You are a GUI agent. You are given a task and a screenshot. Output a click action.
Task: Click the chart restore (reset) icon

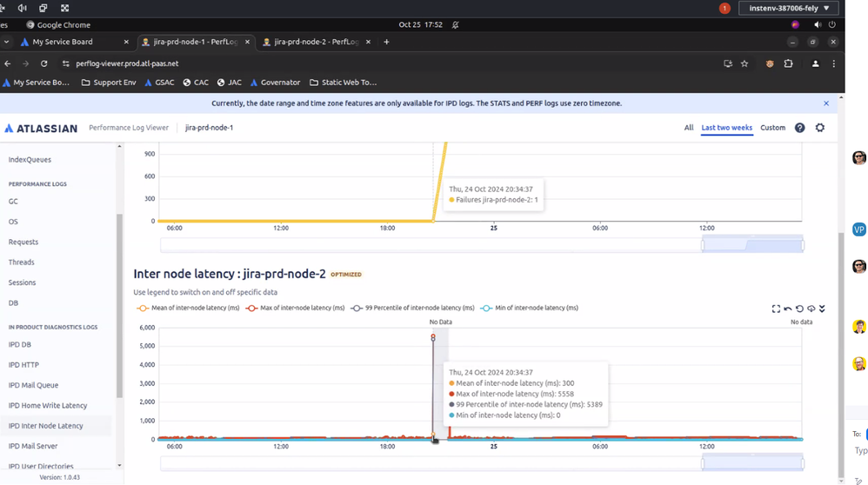[x=799, y=309]
